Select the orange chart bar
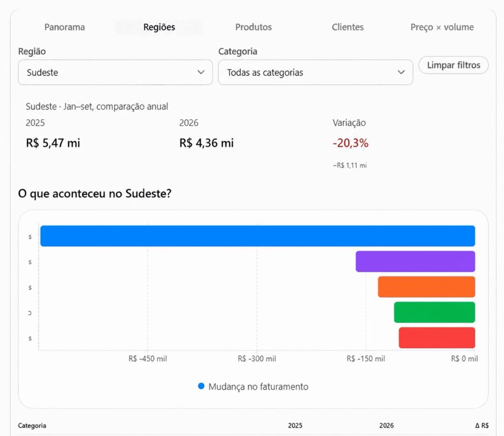Screen dimensions: 504x436 (426, 287)
